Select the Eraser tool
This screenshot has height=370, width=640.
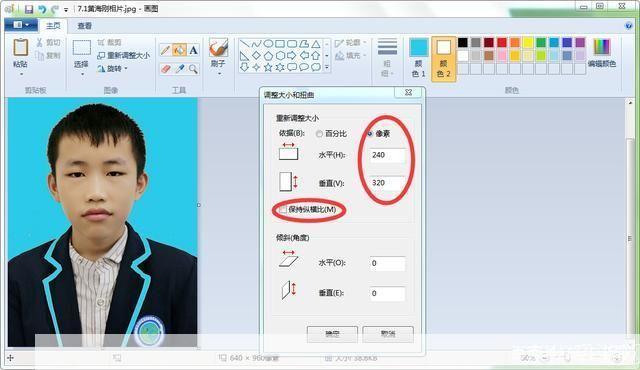pyautogui.click(x=165, y=69)
